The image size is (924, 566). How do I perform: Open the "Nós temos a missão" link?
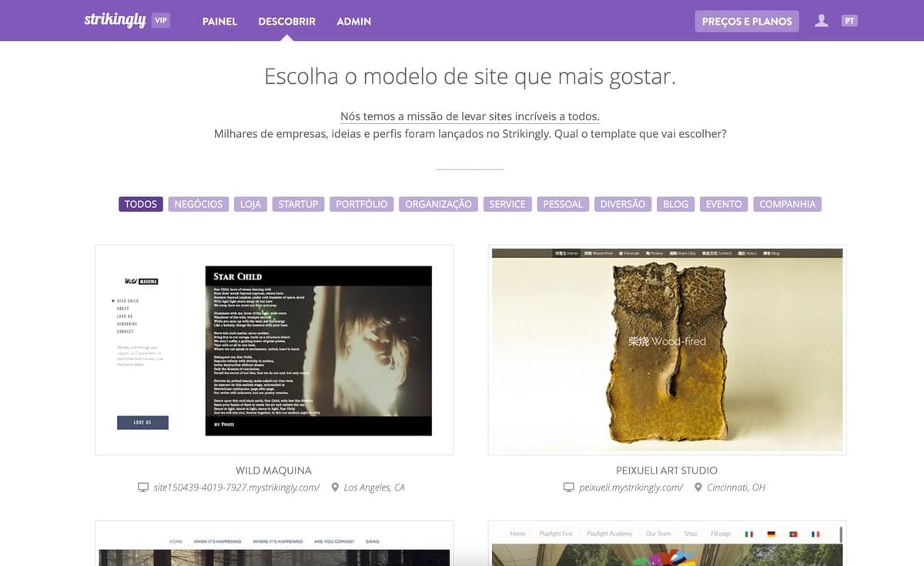pyautogui.click(x=470, y=116)
